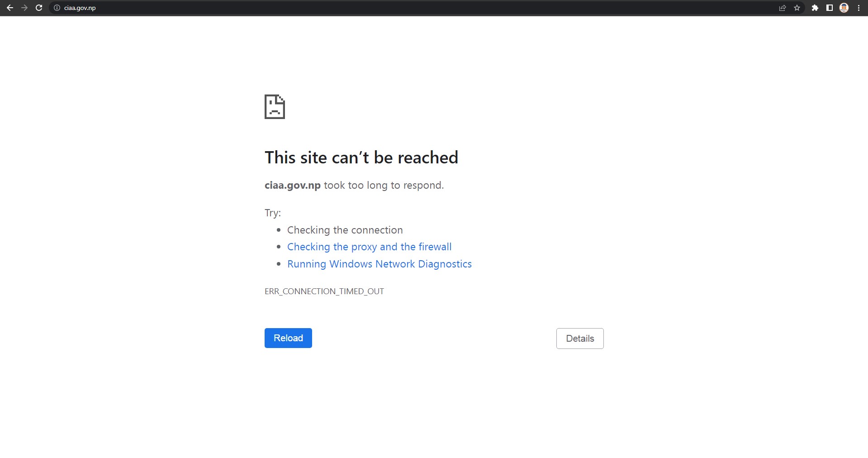Go back using the browser back arrow
The height and width of the screenshot is (458, 868).
coord(10,8)
